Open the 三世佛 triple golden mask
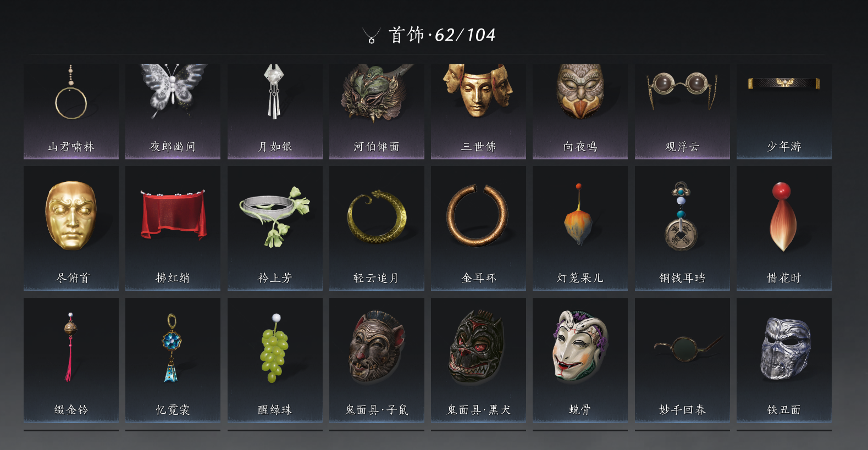The width and height of the screenshot is (868, 450). click(x=478, y=112)
